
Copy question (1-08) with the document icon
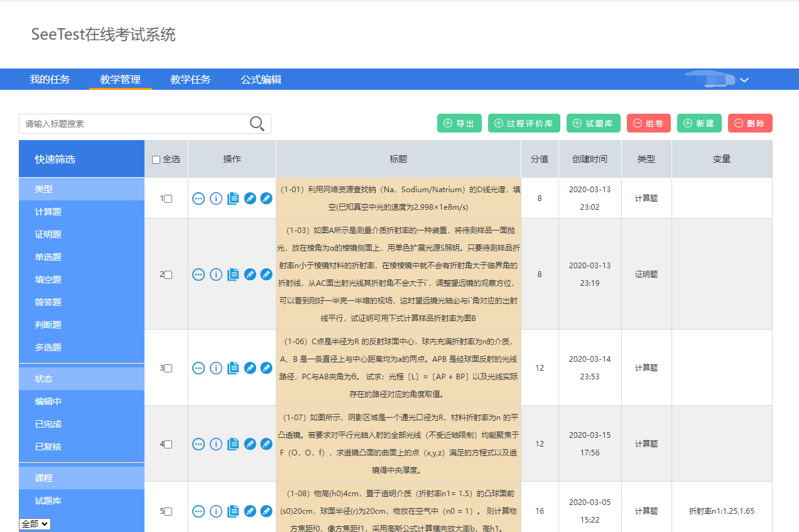(x=233, y=511)
